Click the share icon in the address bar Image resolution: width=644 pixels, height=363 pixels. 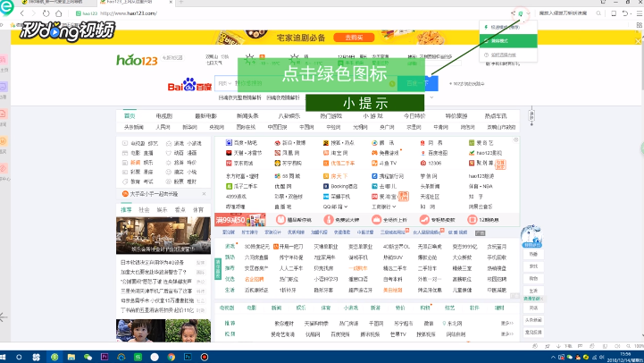pos(513,13)
